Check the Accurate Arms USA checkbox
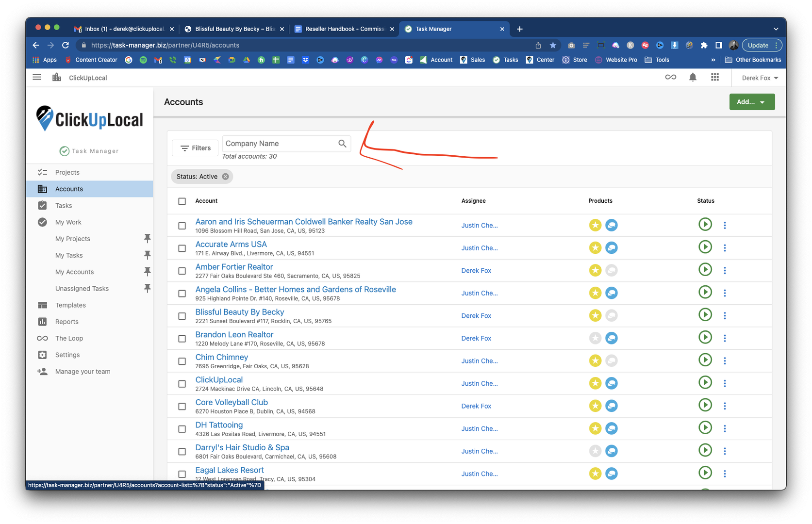Screen dimensions: 812x524 [x=182, y=248]
